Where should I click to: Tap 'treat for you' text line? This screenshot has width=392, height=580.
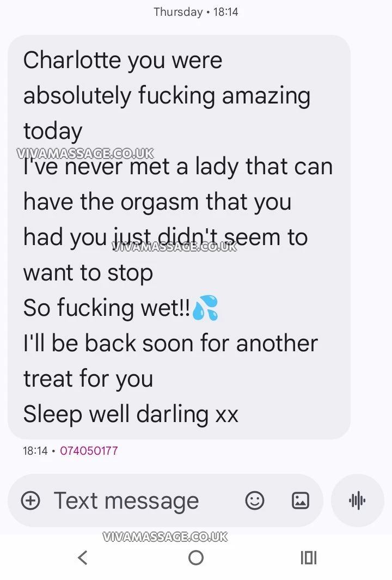click(x=88, y=378)
